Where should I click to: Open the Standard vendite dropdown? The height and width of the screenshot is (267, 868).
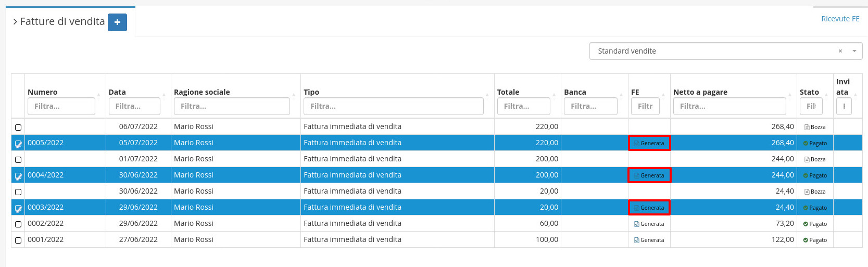[854, 51]
